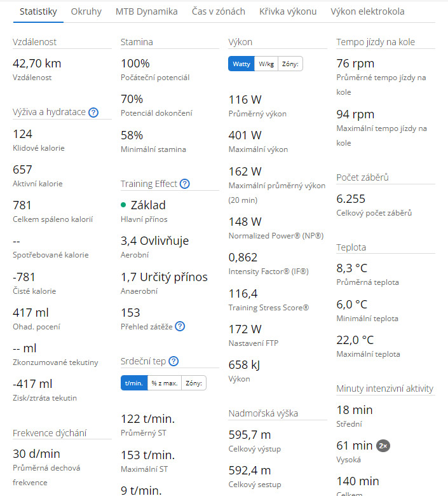Screen dimensions: 448x496
Task: Click the 42,70 km distance value
Action: [37, 64]
